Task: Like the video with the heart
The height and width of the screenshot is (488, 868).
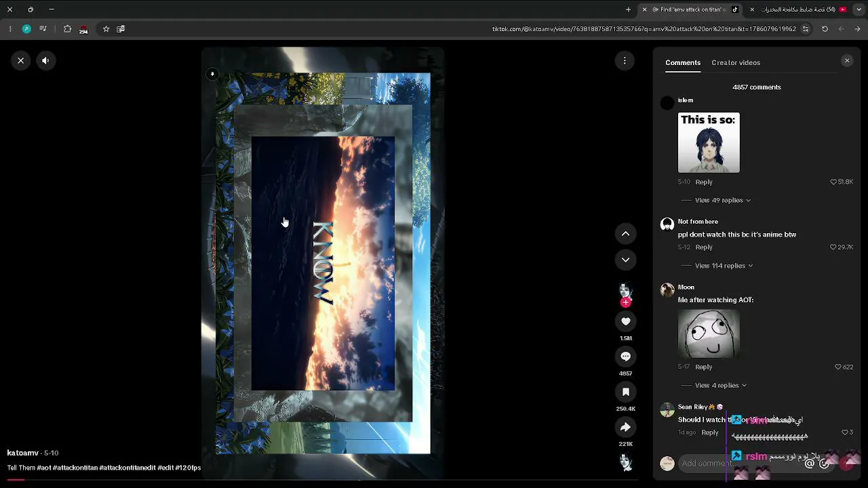Action: 625,321
